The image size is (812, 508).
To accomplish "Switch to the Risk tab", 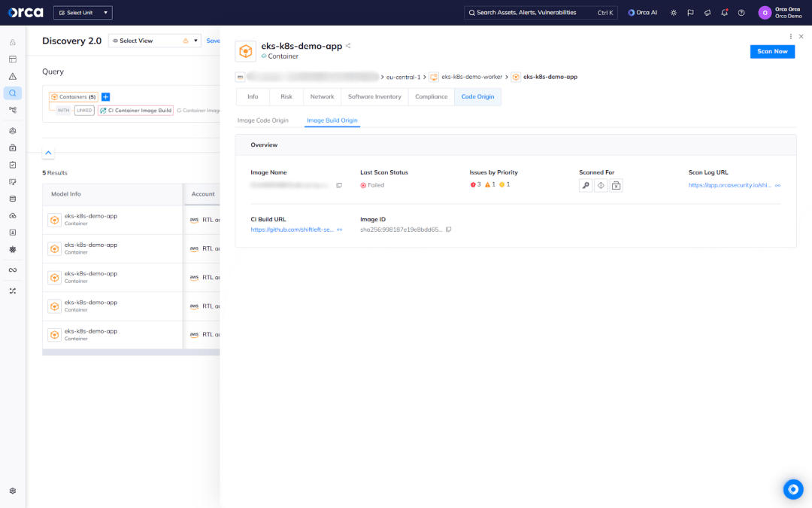I will pyautogui.click(x=286, y=97).
